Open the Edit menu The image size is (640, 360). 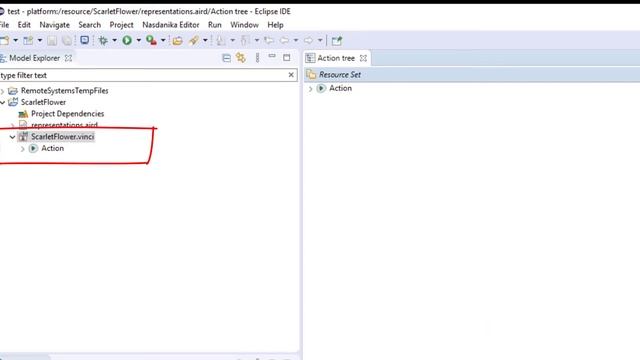[24, 25]
